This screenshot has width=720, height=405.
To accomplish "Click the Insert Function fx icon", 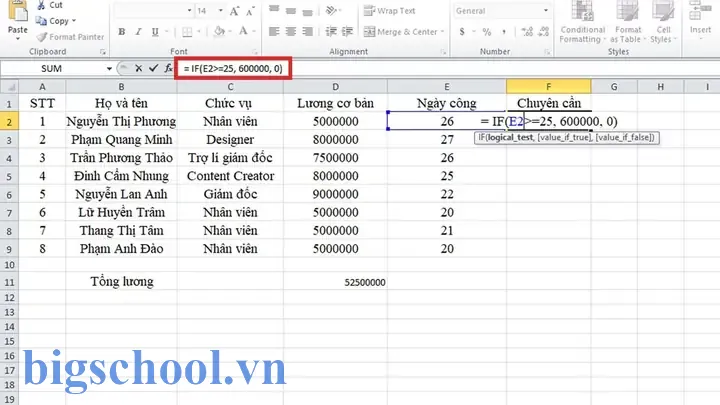I will pos(169,68).
